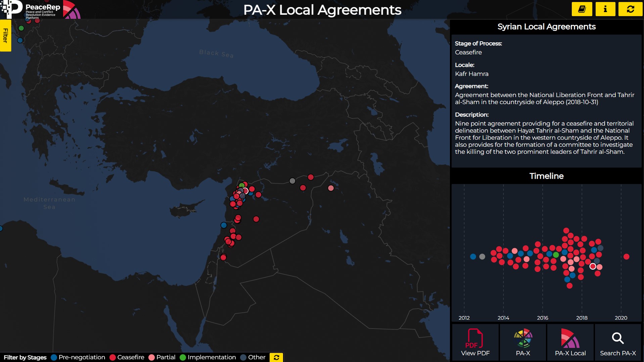Select the bottommost red timeline dot
The image size is (644, 362).
pos(569,286)
